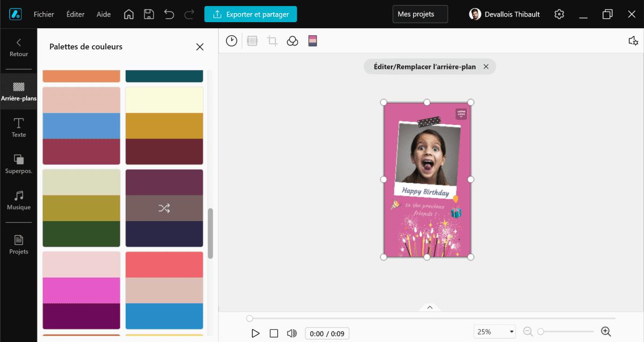Open the Arrière-plans panel in sidebar
This screenshot has width=644, height=342.
coord(19,91)
